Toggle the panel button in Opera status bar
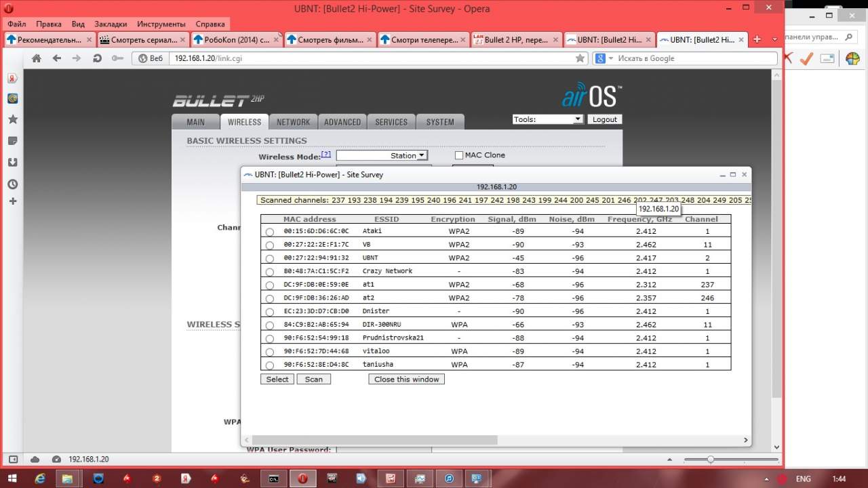The height and width of the screenshot is (488, 868). point(13,459)
